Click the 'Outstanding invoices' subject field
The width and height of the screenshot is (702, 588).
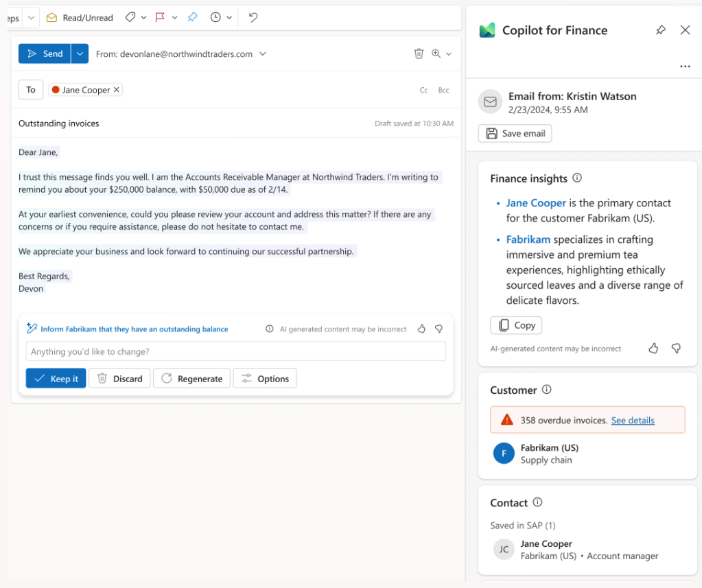[58, 124]
